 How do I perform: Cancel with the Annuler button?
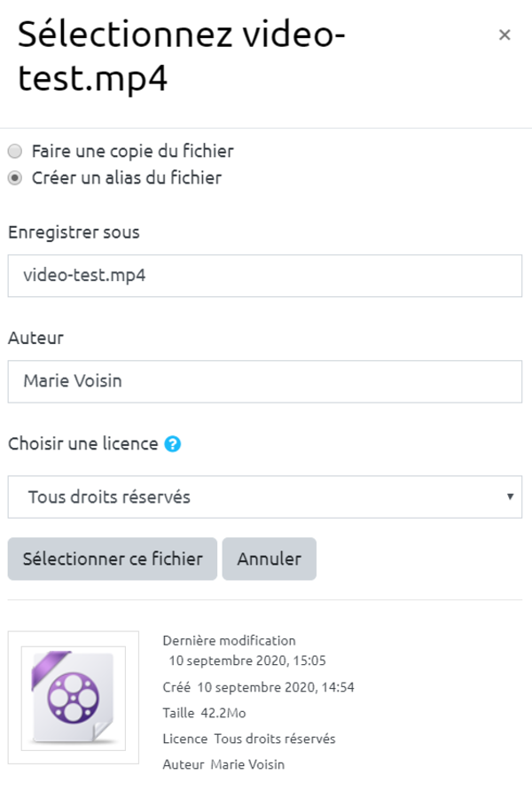[269, 559]
